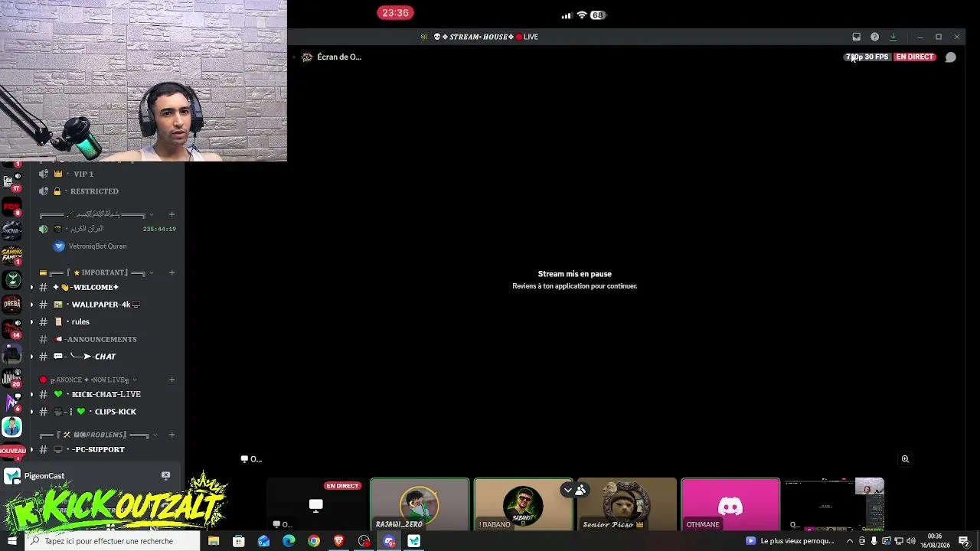Screen dimensions: 980x551
Task: Click the magnifier zoom icon on stream
Action: click(905, 459)
